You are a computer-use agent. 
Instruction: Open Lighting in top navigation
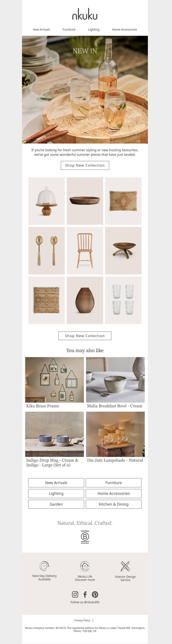(94, 30)
